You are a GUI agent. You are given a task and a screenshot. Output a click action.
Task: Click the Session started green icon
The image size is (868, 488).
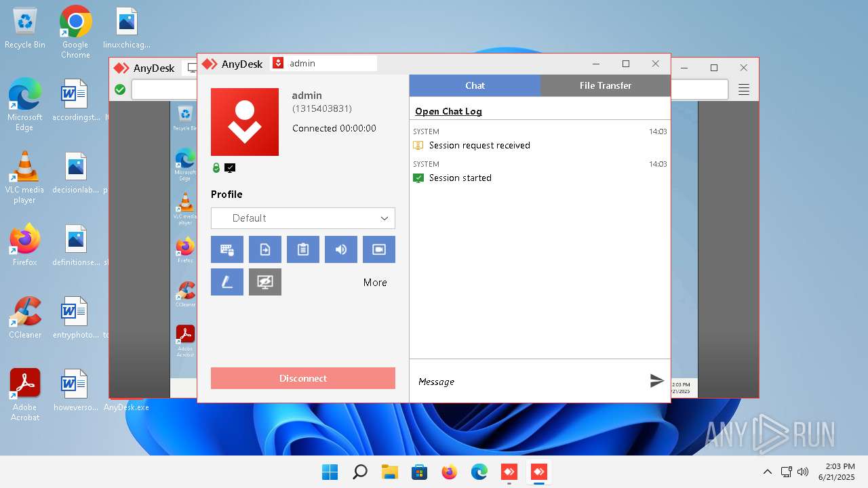[418, 178]
